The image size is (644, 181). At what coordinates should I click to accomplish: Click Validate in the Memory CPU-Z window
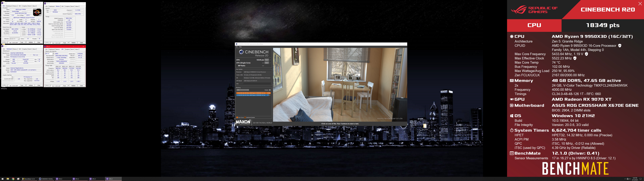[74, 43]
